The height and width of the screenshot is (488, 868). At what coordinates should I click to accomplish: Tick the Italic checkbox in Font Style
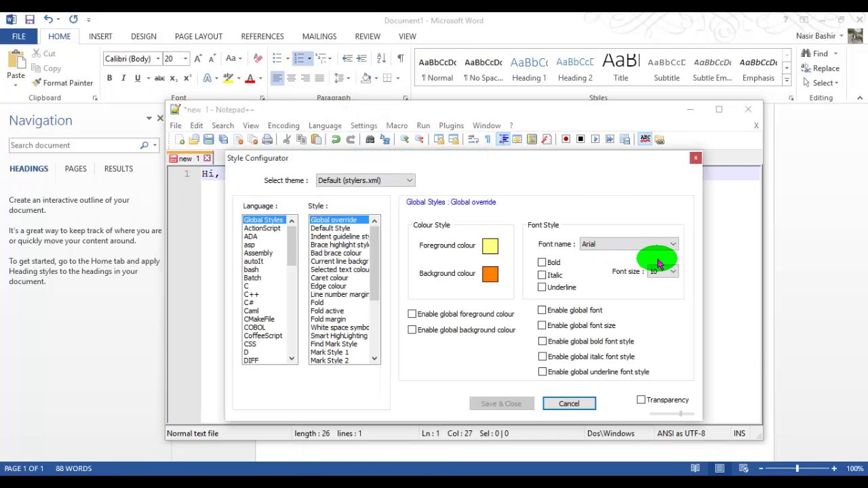coord(542,274)
